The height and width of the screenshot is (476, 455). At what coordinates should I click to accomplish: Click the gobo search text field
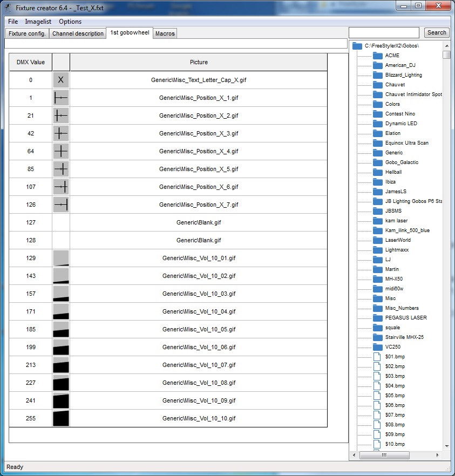[384, 32]
